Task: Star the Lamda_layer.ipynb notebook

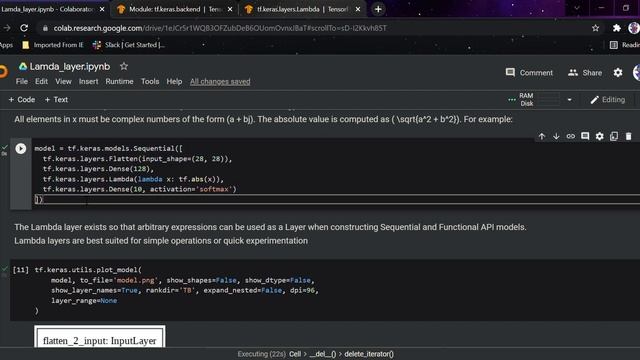Action: [x=124, y=66]
